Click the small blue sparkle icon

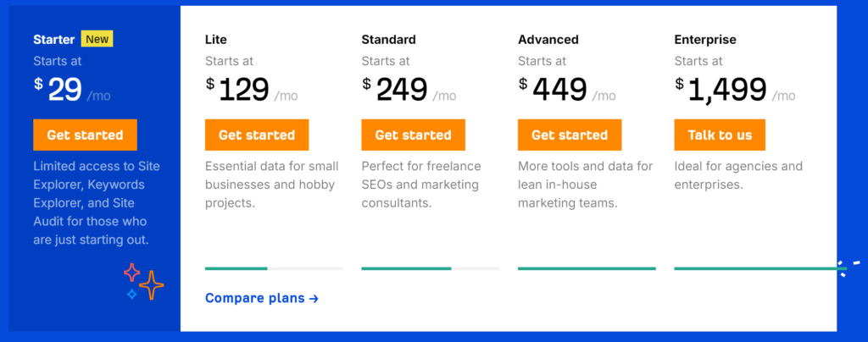(x=131, y=295)
